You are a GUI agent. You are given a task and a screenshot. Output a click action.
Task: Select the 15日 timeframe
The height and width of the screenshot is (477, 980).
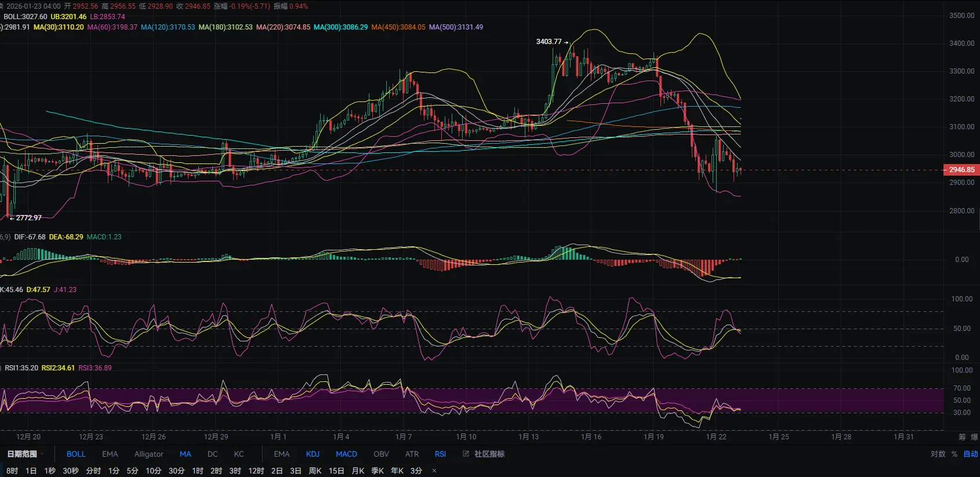tap(336, 471)
